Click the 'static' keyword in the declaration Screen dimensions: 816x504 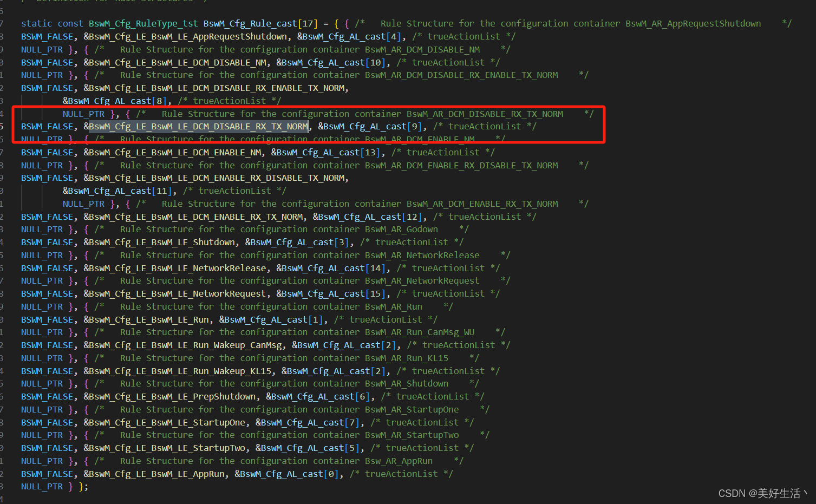(37, 23)
